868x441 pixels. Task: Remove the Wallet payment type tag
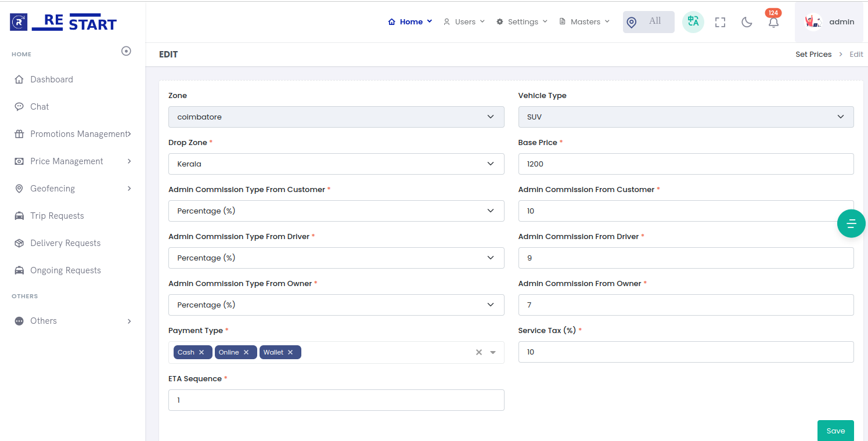(x=290, y=352)
